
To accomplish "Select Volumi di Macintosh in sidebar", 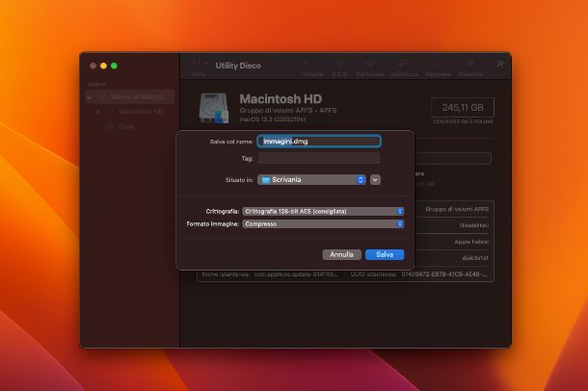I will click(x=130, y=96).
